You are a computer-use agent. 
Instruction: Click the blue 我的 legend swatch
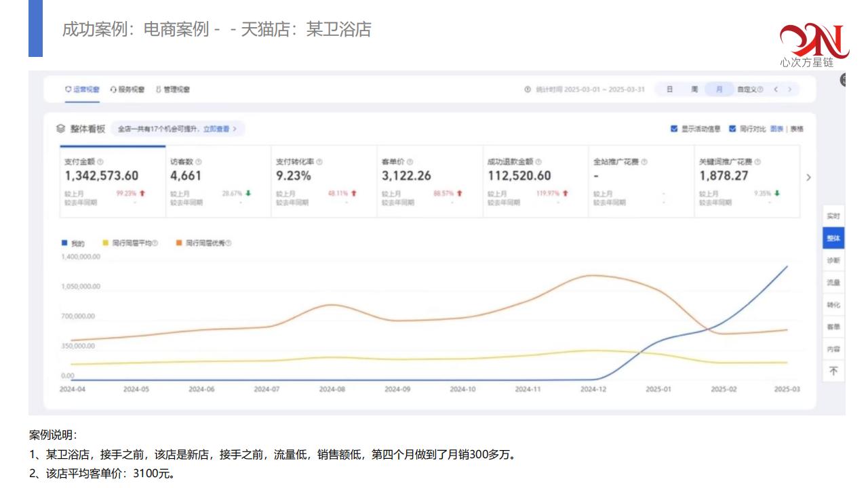(x=64, y=243)
